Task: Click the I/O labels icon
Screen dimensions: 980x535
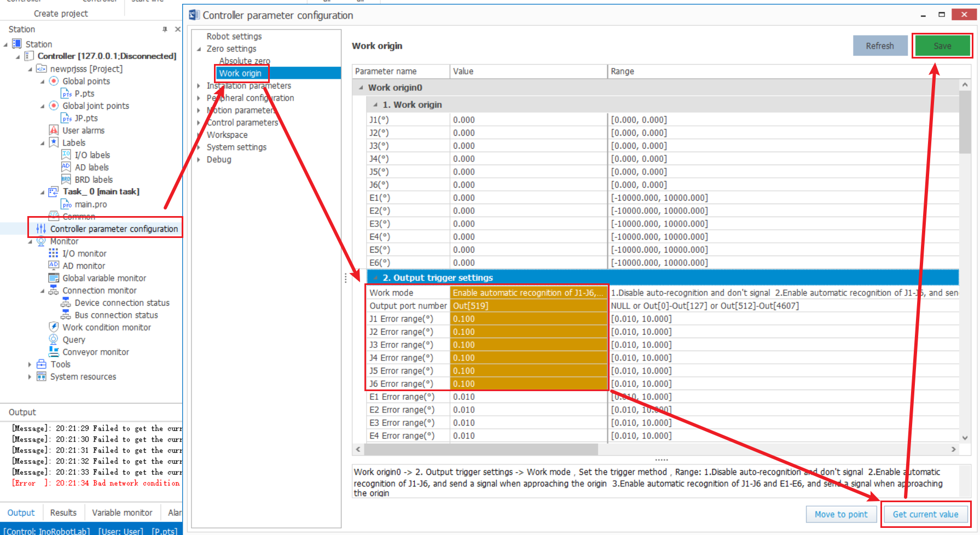Action: (x=66, y=155)
